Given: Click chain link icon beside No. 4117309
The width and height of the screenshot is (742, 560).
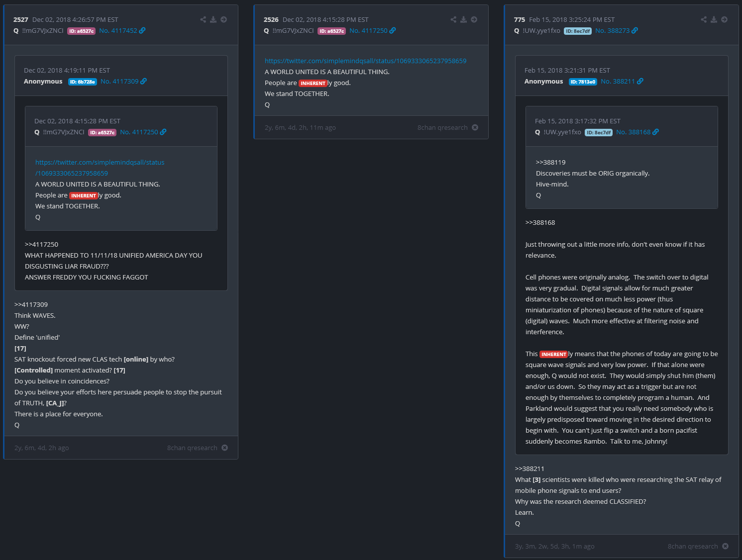Looking at the screenshot, I should coord(143,81).
